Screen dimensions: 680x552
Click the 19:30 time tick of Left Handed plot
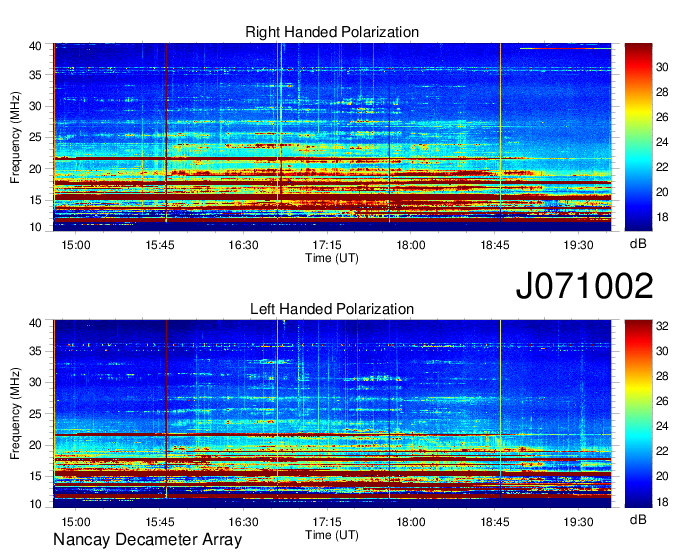(x=579, y=522)
